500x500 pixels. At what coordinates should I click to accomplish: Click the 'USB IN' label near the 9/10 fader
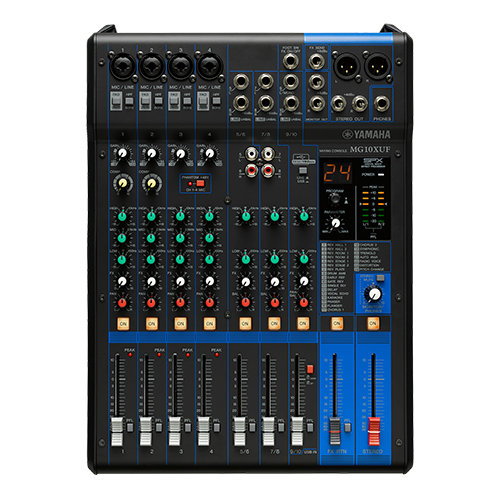(310, 452)
